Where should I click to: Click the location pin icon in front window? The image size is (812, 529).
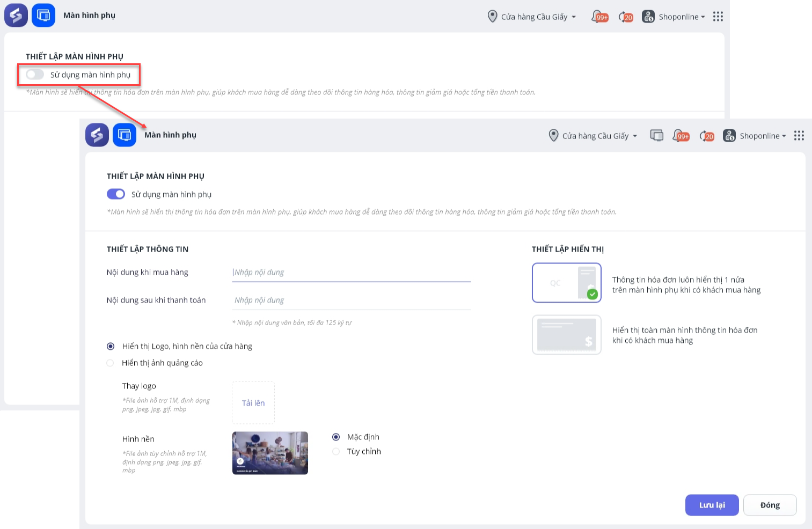tap(553, 136)
